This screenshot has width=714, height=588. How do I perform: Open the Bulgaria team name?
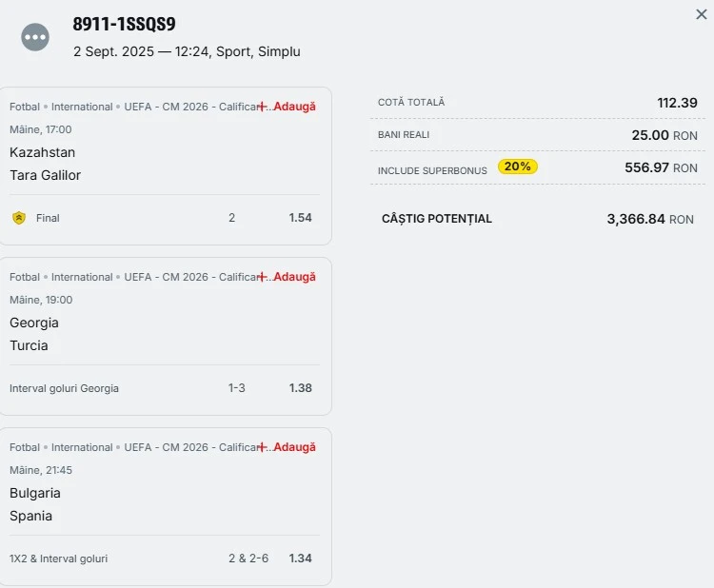35,493
